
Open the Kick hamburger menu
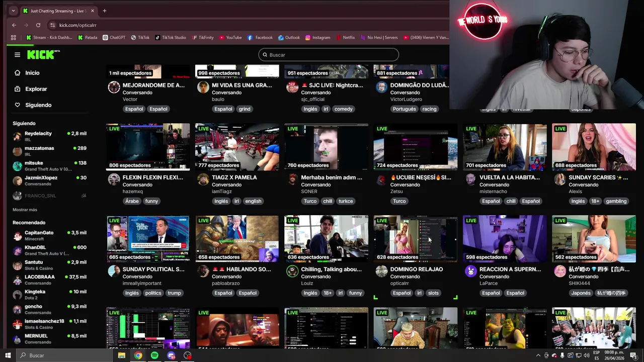pyautogui.click(x=17, y=55)
